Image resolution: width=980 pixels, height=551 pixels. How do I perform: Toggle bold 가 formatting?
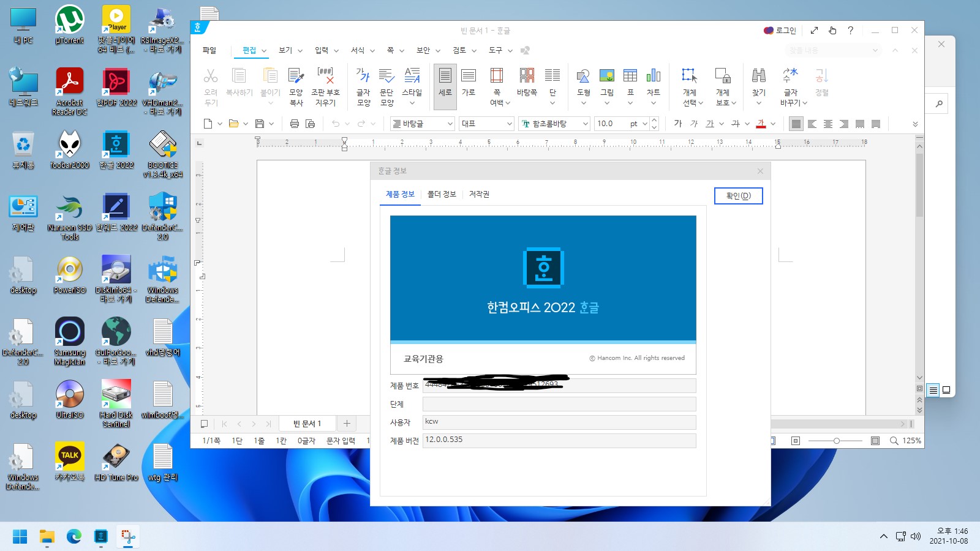click(678, 124)
